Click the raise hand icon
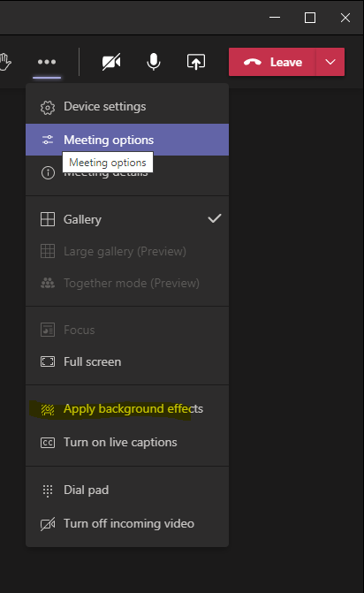Image resolution: width=364 pixels, height=593 pixels. tap(5, 62)
